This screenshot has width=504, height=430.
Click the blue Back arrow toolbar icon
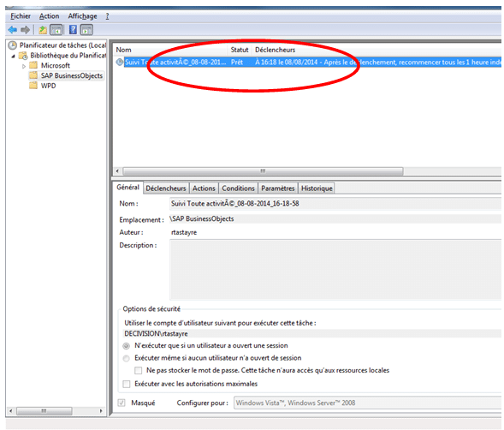[13, 30]
